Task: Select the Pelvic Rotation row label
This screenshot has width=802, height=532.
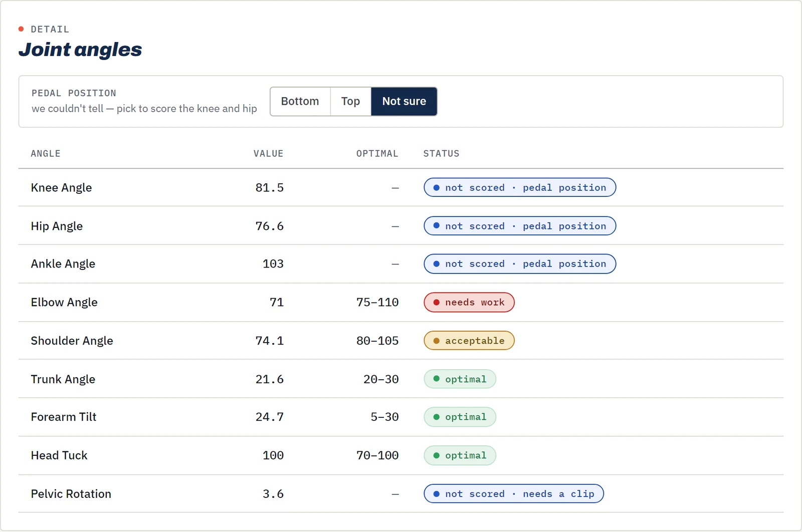Action: tap(71, 494)
